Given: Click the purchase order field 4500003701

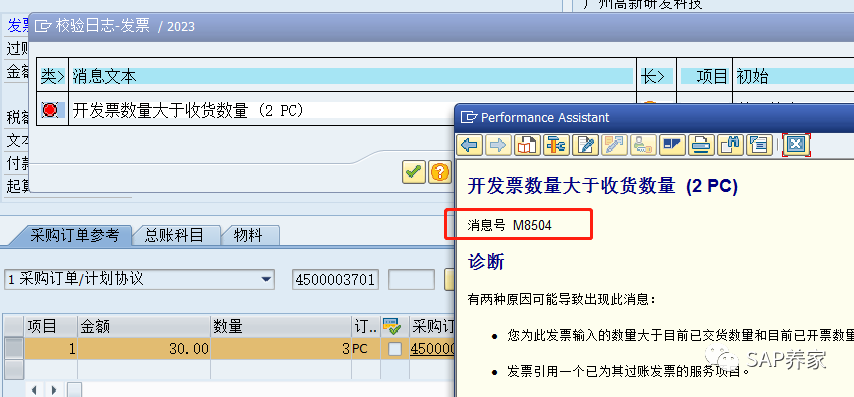Looking at the screenshot, I should (x=335, y=279).
